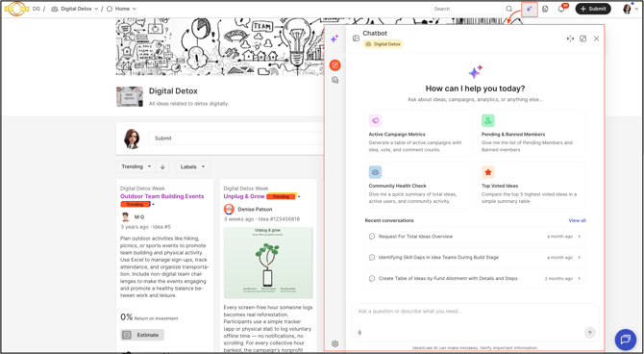Expand Digital Detox breadcrumb dropdown
Screen dimensions: 644x354
96,9
